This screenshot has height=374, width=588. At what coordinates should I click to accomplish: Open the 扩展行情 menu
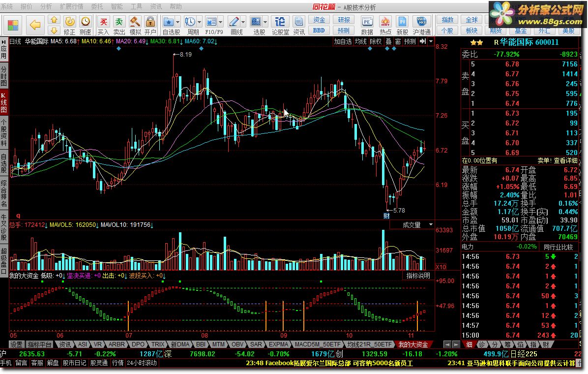coord(71,6)
